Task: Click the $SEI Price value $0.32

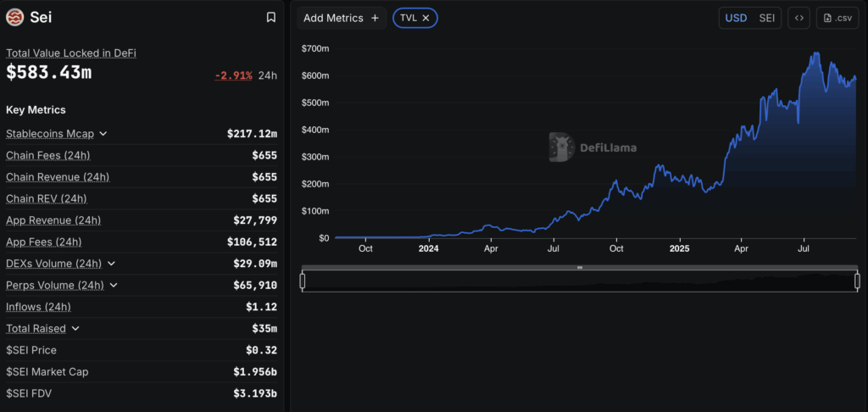Action: [x=261, y=350]
